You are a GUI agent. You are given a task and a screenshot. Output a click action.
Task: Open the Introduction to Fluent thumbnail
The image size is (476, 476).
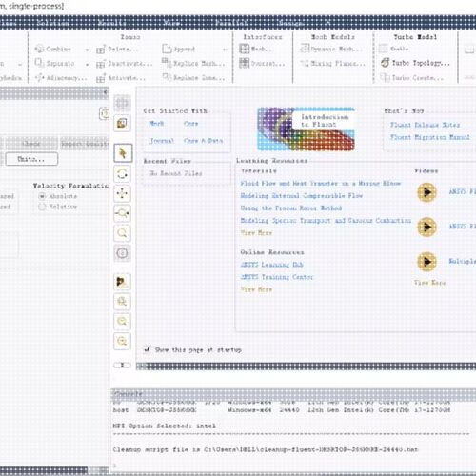tap(306, 129)
